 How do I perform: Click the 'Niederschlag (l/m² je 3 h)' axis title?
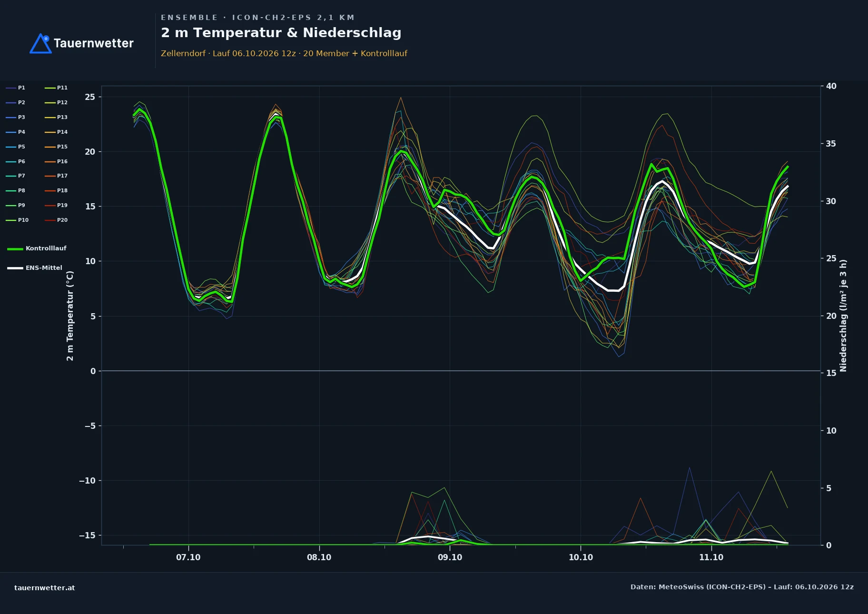(843, 316)
